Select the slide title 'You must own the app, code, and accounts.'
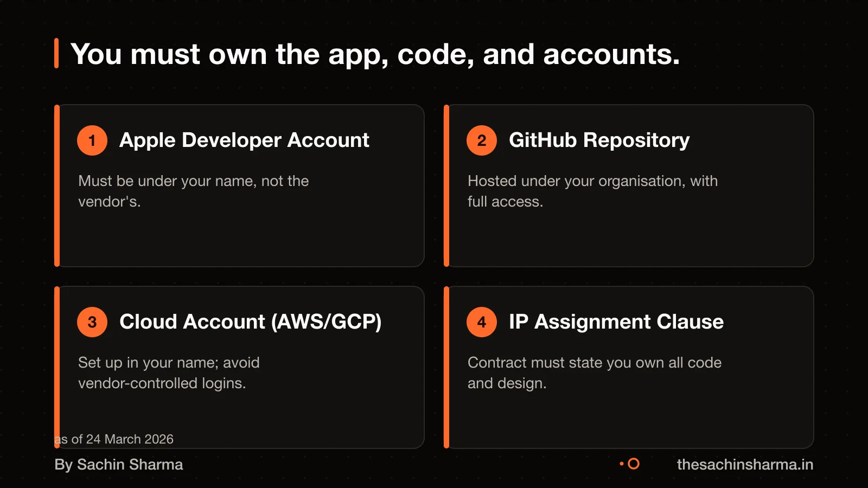Image resolution: width=868 pixels, height=488 pixels. click(375, 54)
